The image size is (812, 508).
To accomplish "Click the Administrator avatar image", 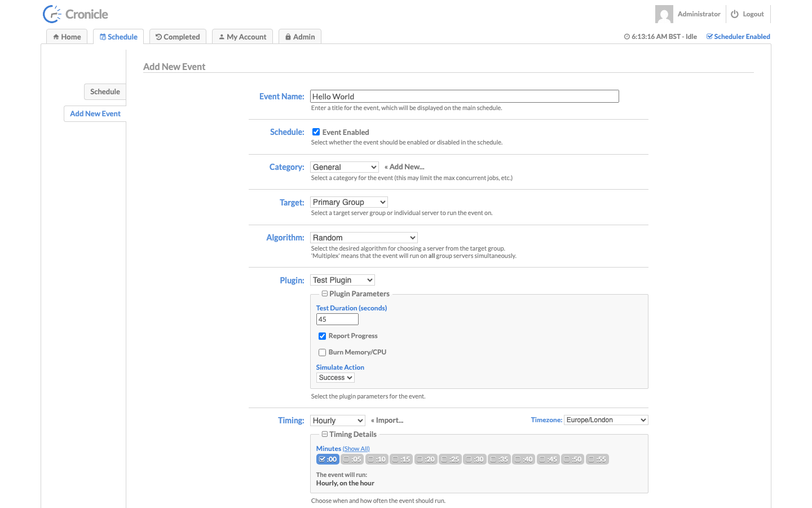I will (x=664, y=14).
